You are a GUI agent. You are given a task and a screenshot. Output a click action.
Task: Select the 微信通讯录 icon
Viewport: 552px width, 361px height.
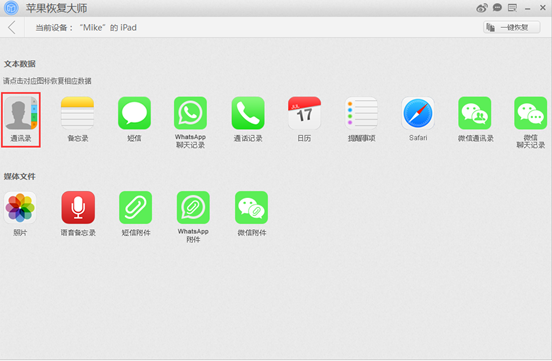point(475,113)
